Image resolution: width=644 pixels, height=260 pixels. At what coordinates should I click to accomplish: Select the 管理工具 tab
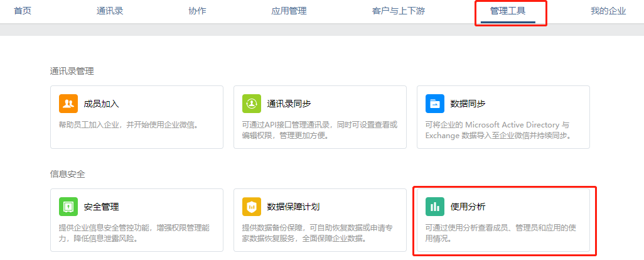click(x=508, y=11)
